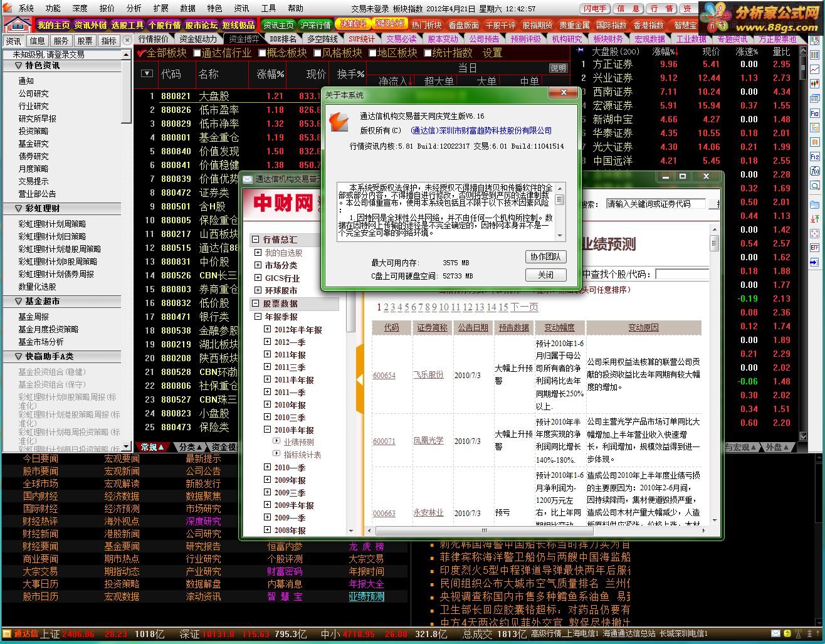This screenshot has width=825, height=644.
Task: Click the F12 trading icon in the right toolbar
Action: [815, 157]
